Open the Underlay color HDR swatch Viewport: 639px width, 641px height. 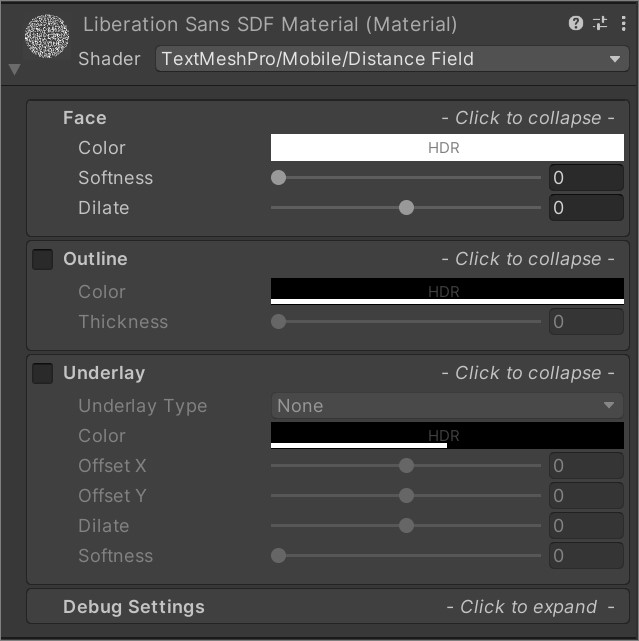447,435
